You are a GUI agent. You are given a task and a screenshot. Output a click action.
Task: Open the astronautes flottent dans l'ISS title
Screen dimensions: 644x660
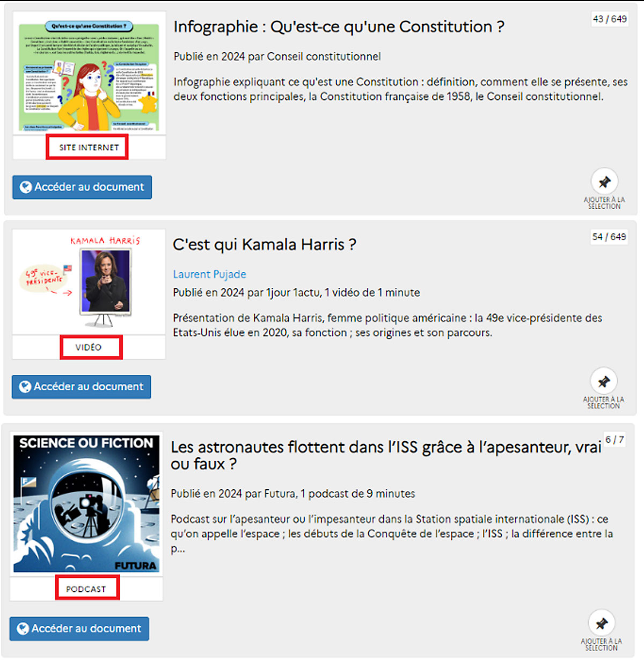tap(386, 455)
